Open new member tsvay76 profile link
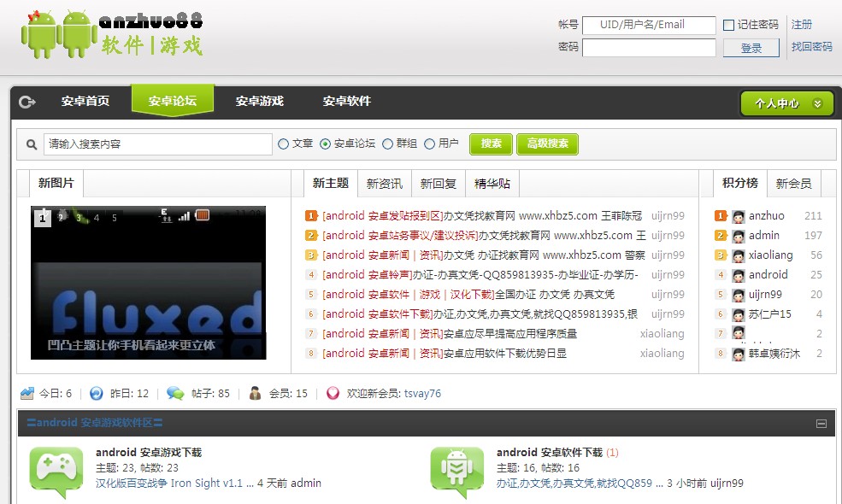The width and height of the screenshot is (842, 504). (422, 394)
